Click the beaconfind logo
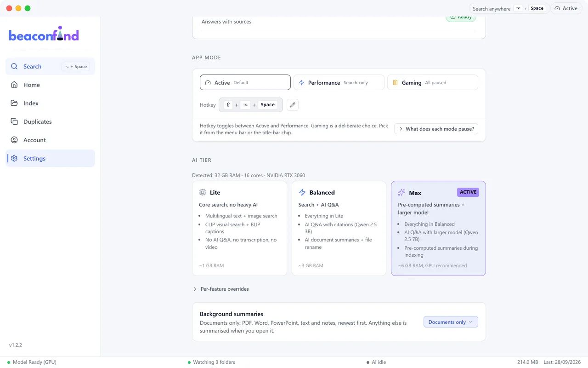 click(x=44, y=34)
